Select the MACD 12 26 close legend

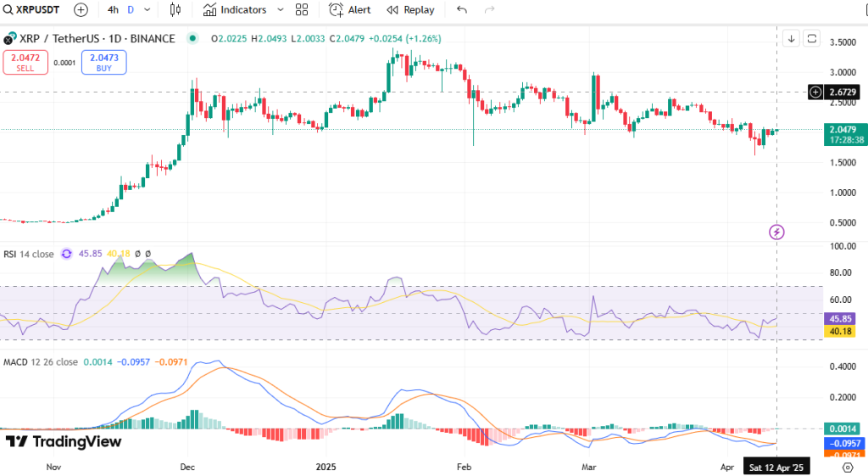41,361
